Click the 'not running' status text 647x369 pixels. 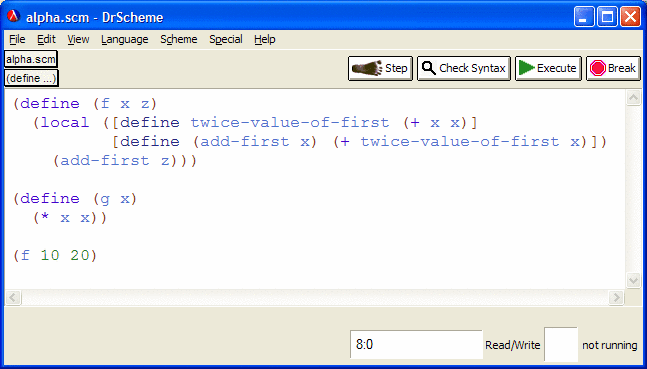tap(610, 345)
